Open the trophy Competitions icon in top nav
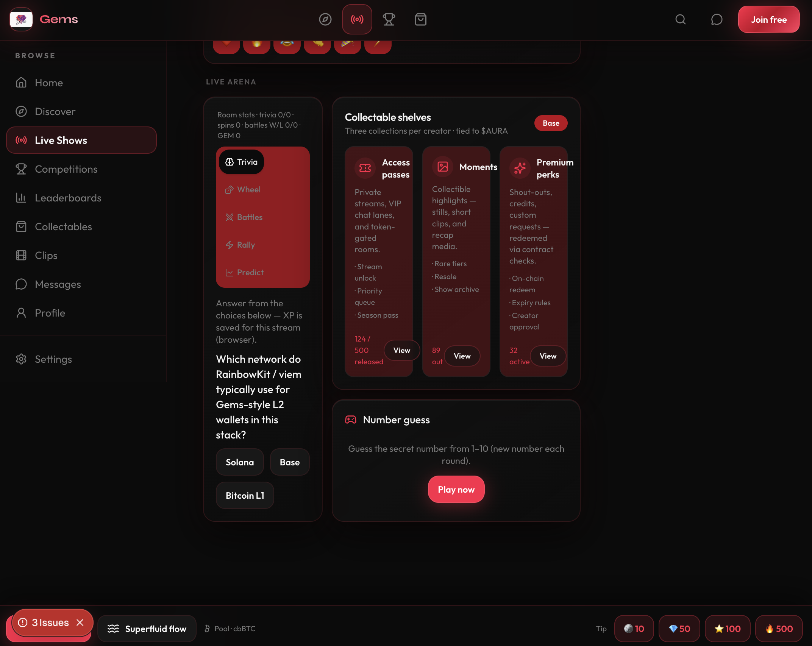 [389, 19]
